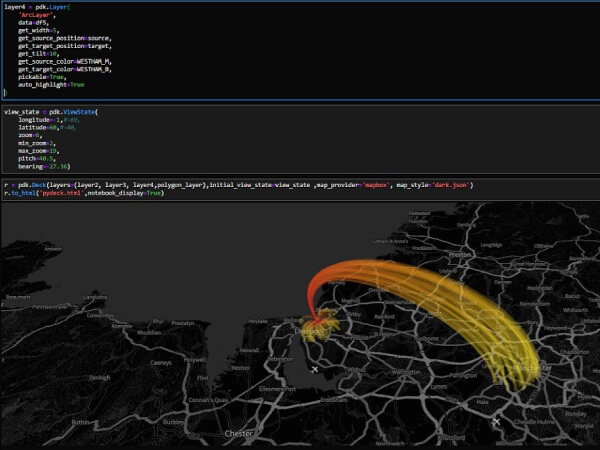600x450 pixels.
Task: Click the Denbigh label on the map
Action: (99, 378)
